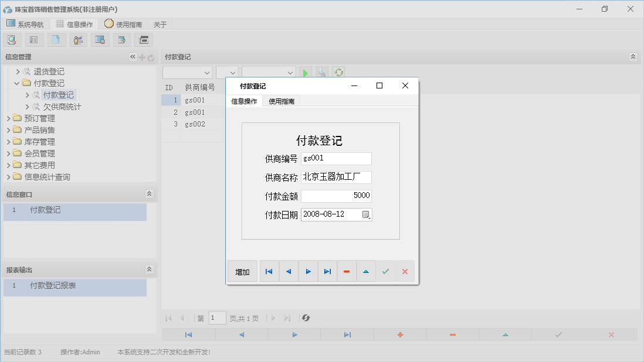Confirm changes with the green checkmark icon

(385, 271)
